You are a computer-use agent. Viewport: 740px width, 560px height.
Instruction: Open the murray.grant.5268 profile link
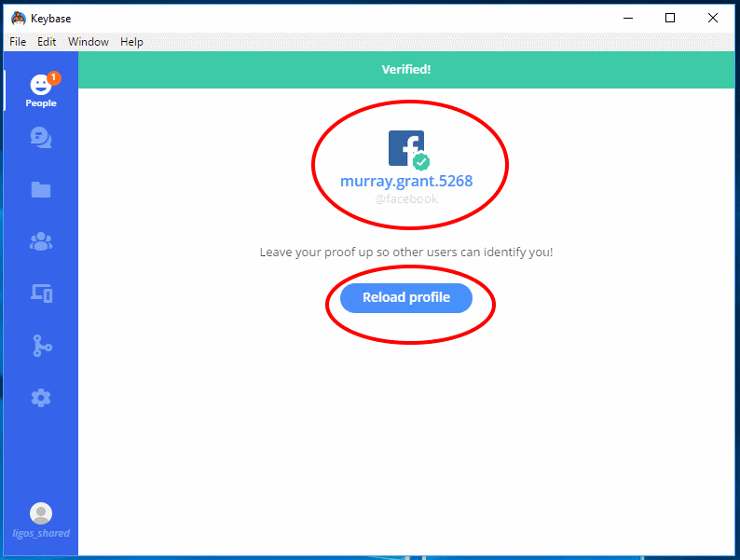(406, 181)
